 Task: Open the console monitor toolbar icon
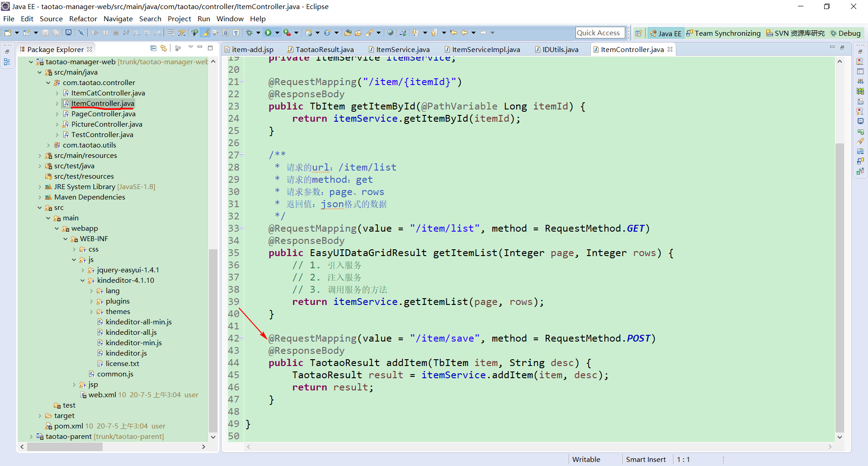68,33
